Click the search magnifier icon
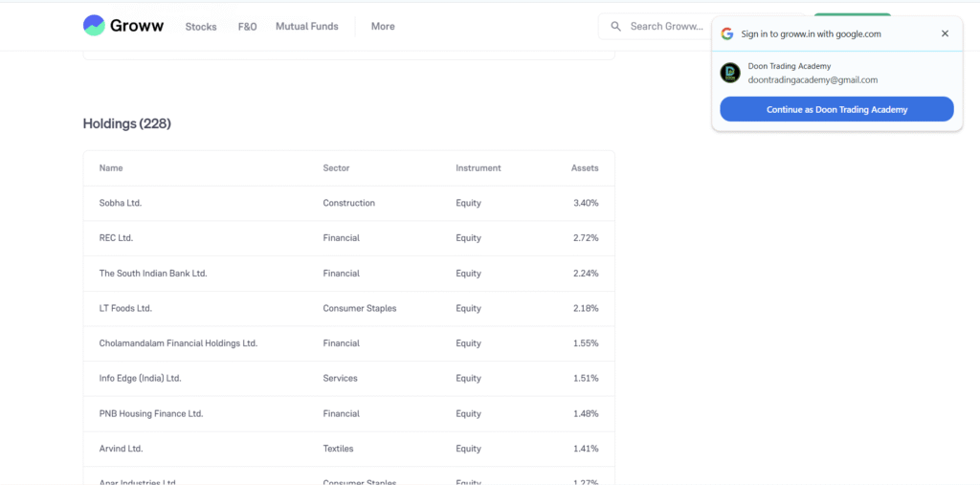The height and width of the screenshot is (485, 980). 616,27
